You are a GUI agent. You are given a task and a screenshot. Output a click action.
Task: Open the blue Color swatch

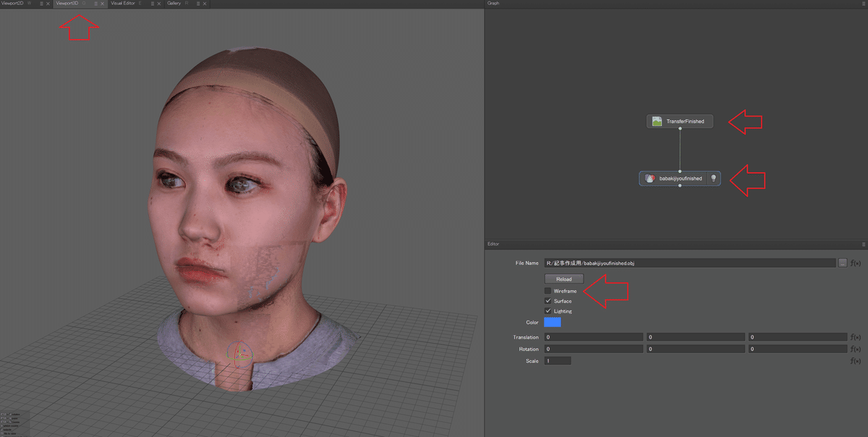552,322
